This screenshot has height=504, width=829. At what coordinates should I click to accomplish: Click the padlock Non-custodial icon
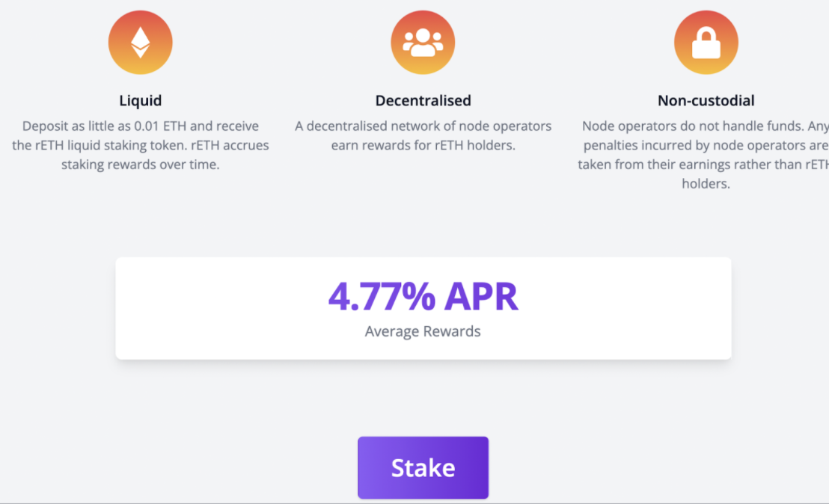706,42
